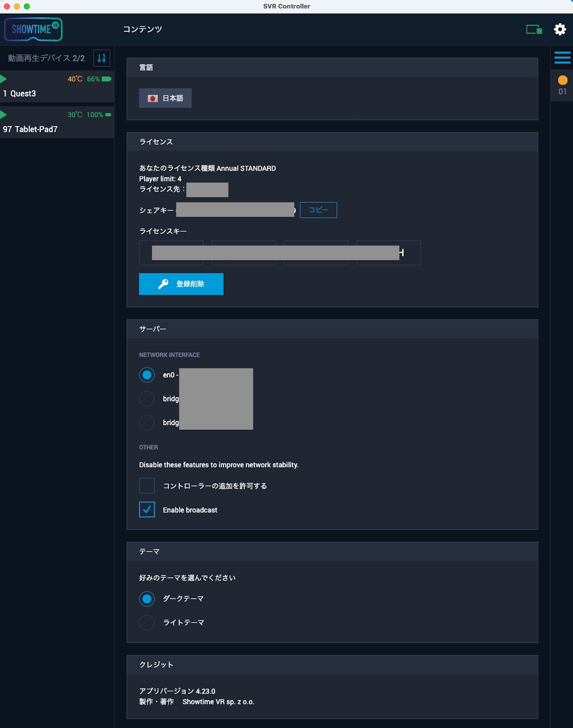This screenshot has height=728, width=573.
Task: Click the Showtime VR logo
Action: [x=33, y=29]
